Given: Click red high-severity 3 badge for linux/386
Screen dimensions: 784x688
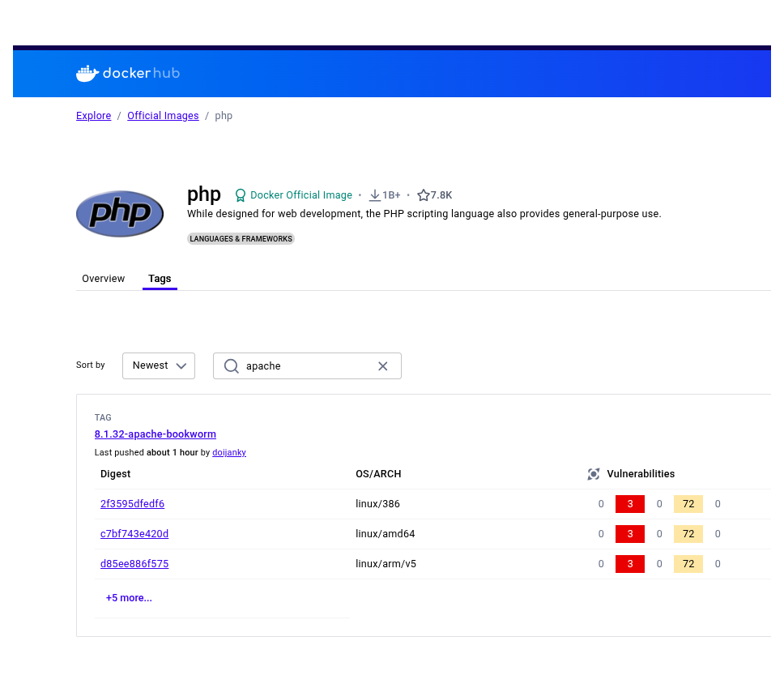Looking at the screenshot, I should coord(630,504).
